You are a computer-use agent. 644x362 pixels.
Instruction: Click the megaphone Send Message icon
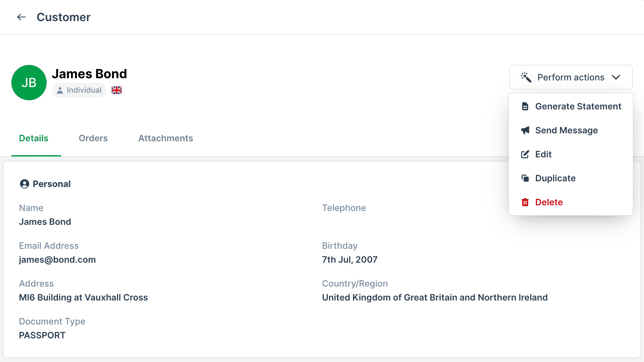(x=525, y=131)
